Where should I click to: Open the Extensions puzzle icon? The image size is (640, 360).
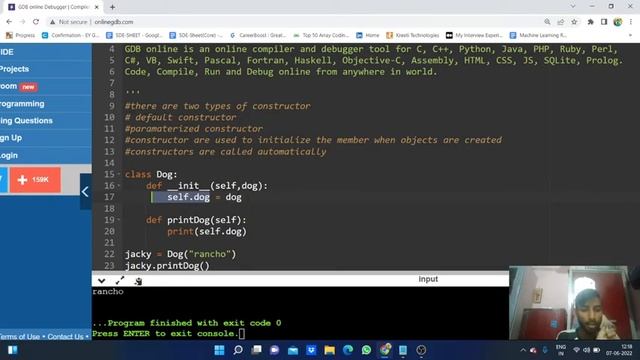coord(590,22)
